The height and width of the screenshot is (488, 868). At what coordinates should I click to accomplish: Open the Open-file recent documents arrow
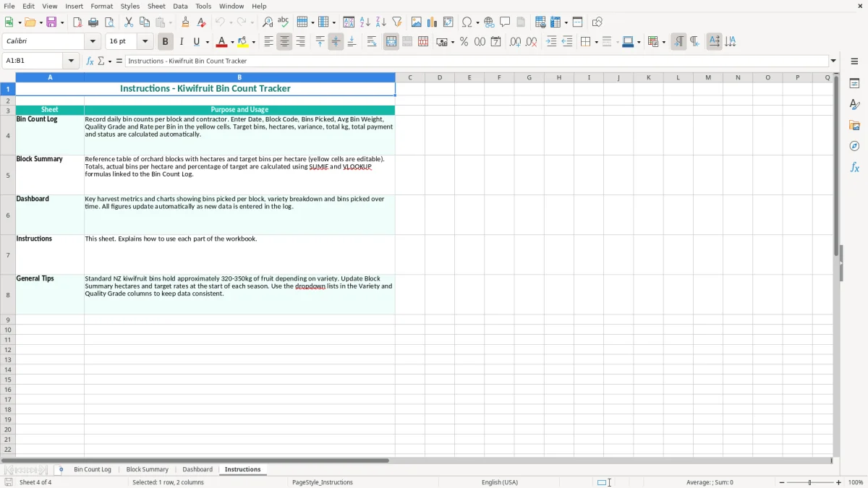tap(41, 22)
